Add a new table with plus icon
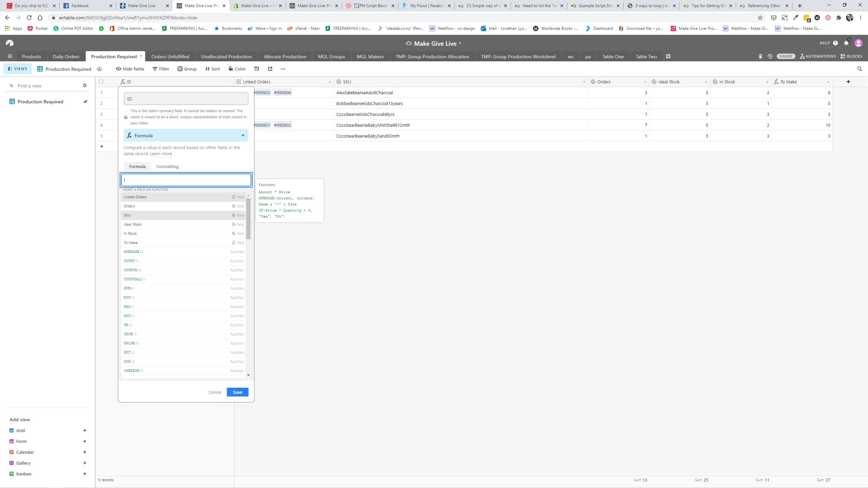The height and width of the screenshot is (488, 868). pos(668,57)
